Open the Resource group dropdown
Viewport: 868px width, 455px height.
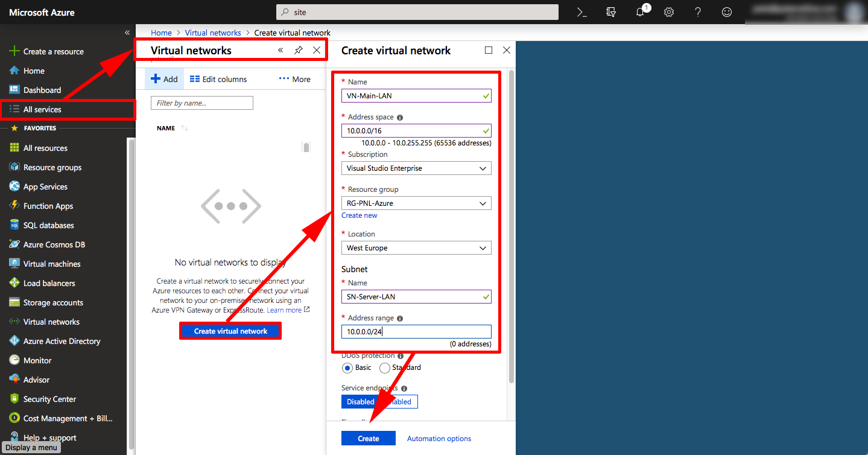[416, 203]
